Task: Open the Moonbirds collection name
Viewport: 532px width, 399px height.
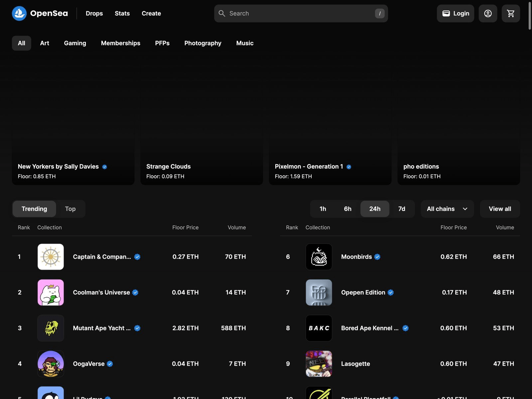Action: 356,257
